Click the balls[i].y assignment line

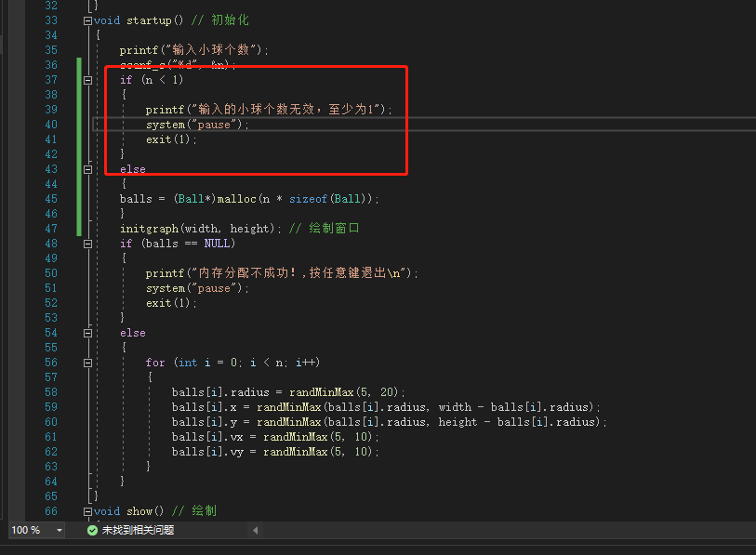pyautogui.click(x=389, y=422)
